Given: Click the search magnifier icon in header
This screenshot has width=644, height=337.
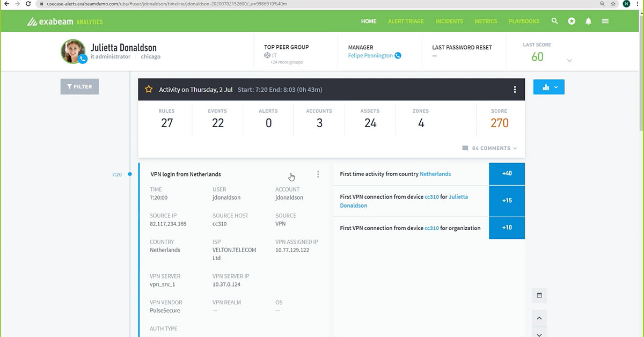Looking at the screenshot, I should coord(555,21).
